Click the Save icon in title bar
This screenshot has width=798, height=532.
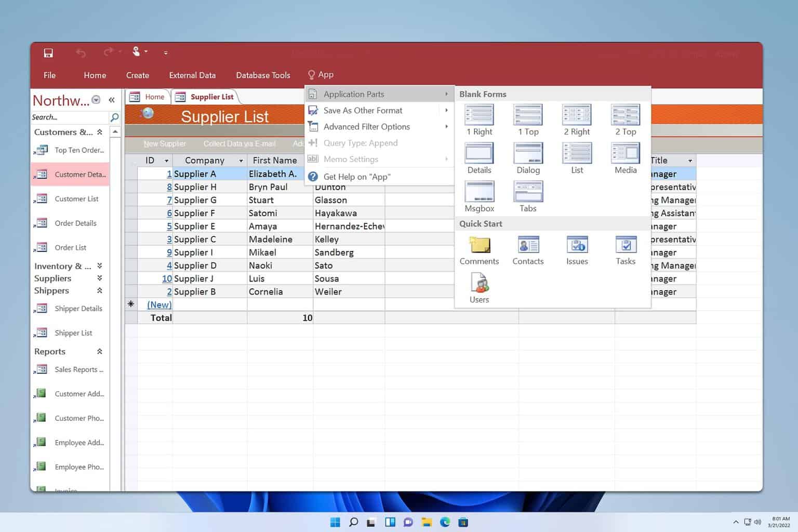[x=48, y=53]
